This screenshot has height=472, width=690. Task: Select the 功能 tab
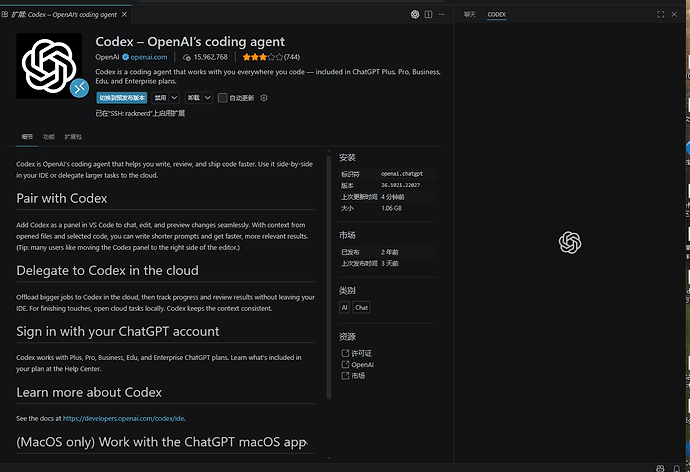49,137
